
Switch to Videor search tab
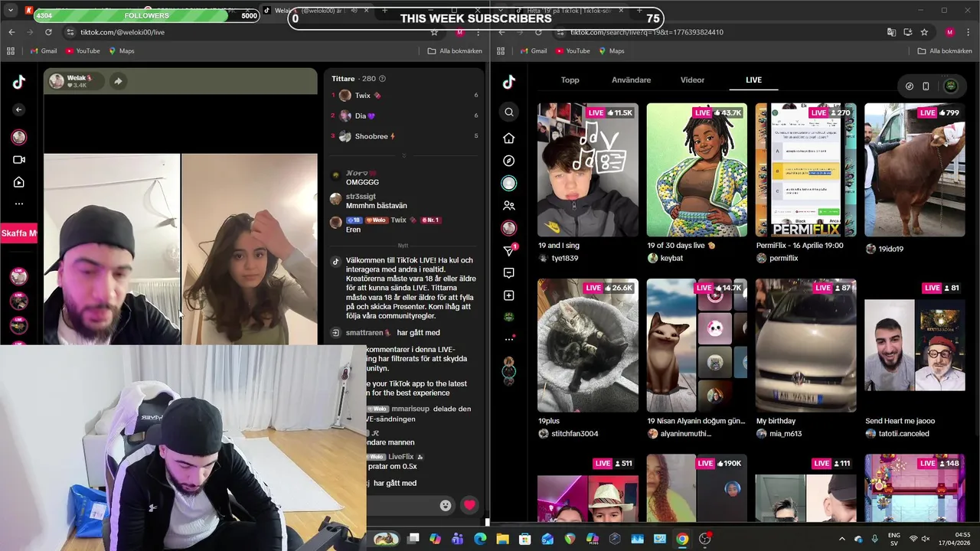(692, 80)
